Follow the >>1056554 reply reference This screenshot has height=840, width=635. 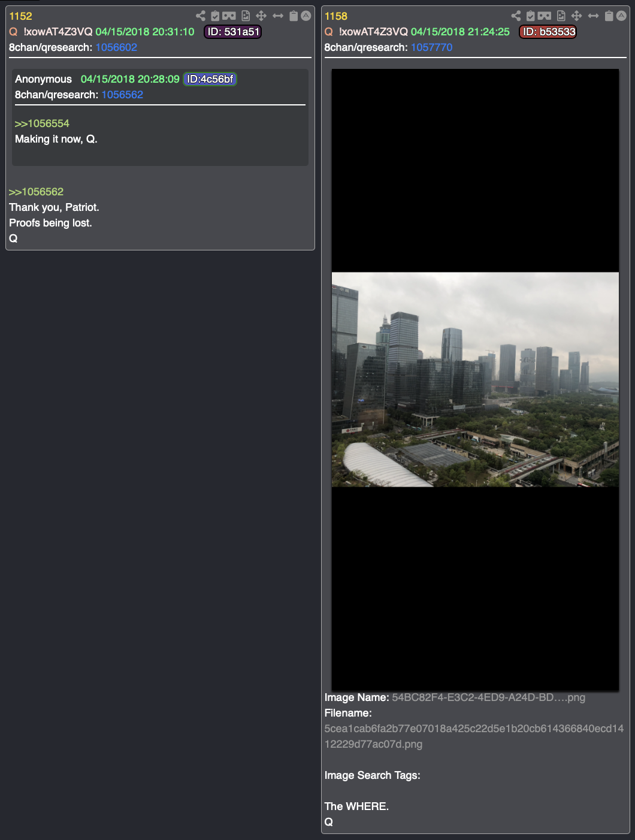click(x=42, y=123)
